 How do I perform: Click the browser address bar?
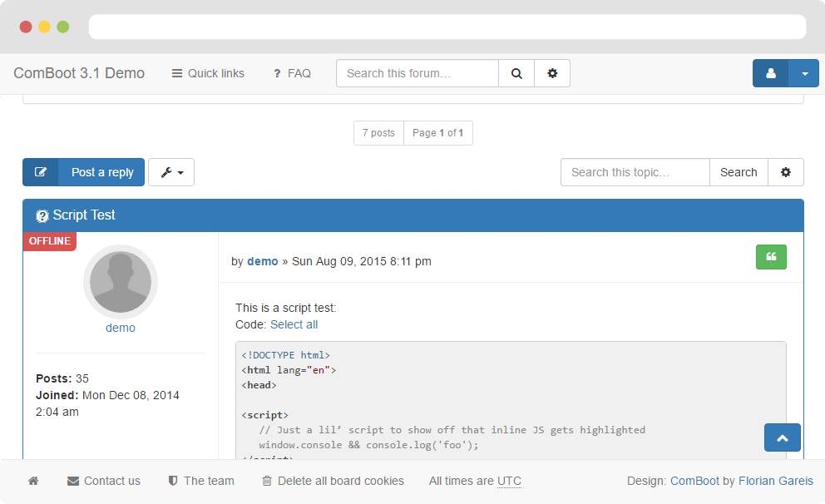pos(447,27)
